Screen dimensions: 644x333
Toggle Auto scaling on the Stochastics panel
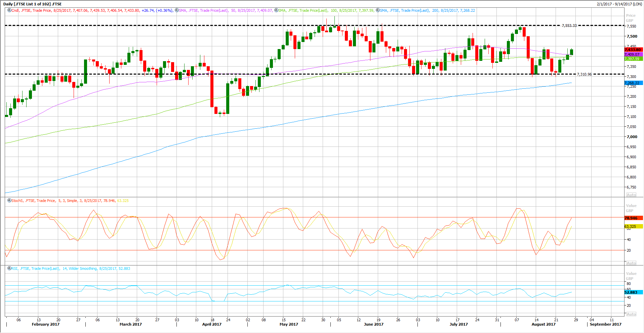[x=631, y=263]
